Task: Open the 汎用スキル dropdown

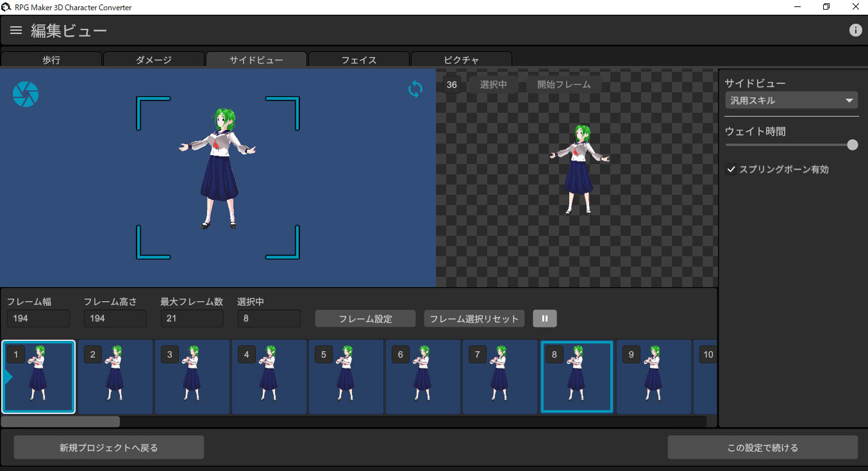Action: point(791,100)
